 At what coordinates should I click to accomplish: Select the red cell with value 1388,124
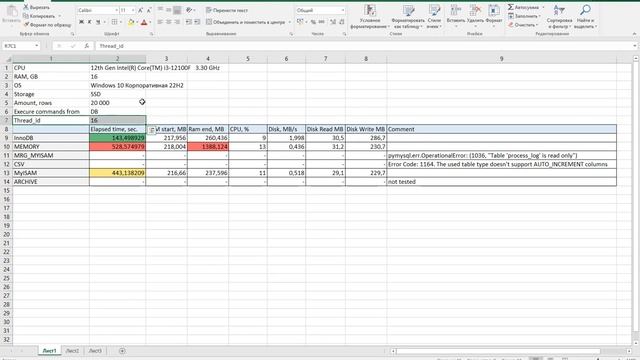(208, 147)
